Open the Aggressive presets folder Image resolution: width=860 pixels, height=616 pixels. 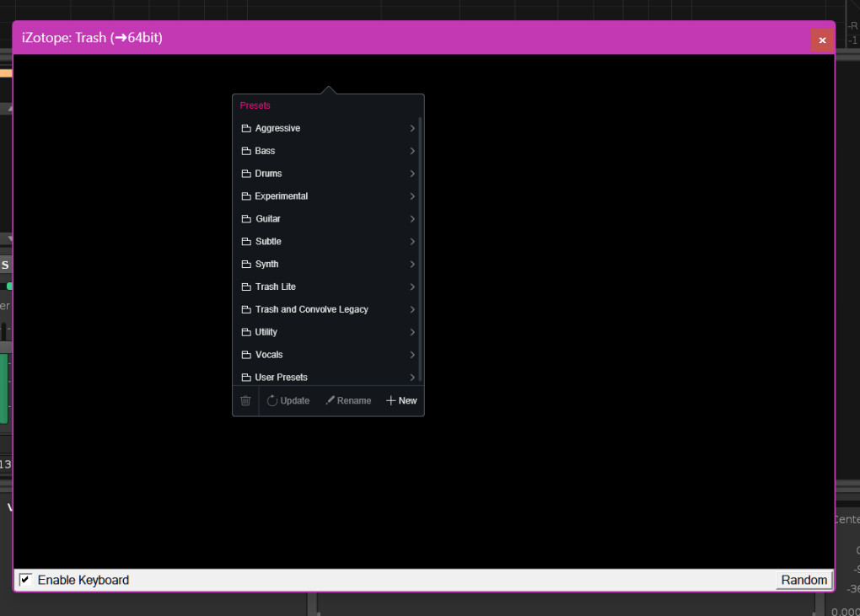(x=327, y=128)
